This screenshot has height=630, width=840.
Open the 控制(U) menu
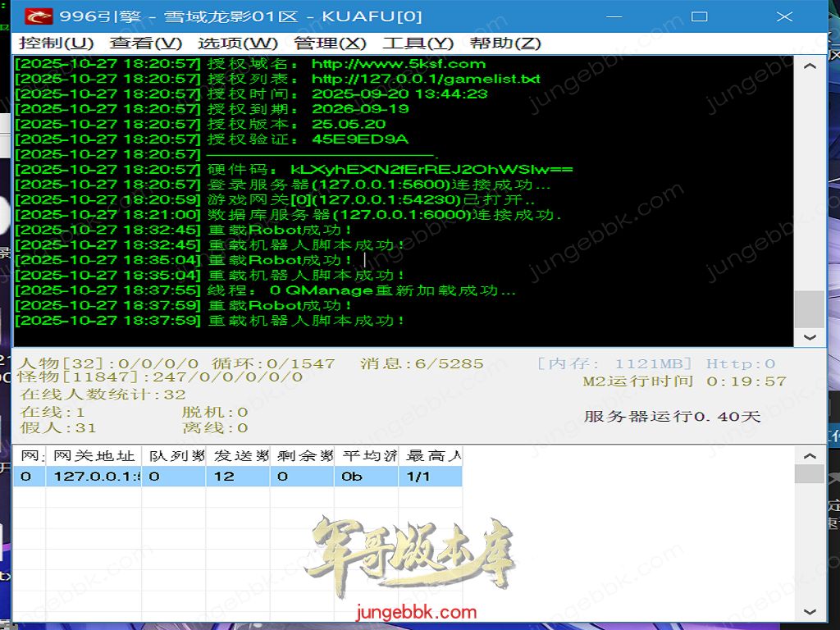[x=57, y=43]
